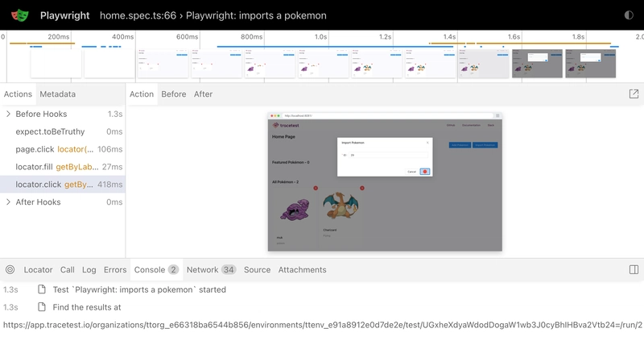The width and height of the screenshot is (644, 341).
Task: Show the After snapshot tab
Action: pyautogui.click(x=203, y=94)
